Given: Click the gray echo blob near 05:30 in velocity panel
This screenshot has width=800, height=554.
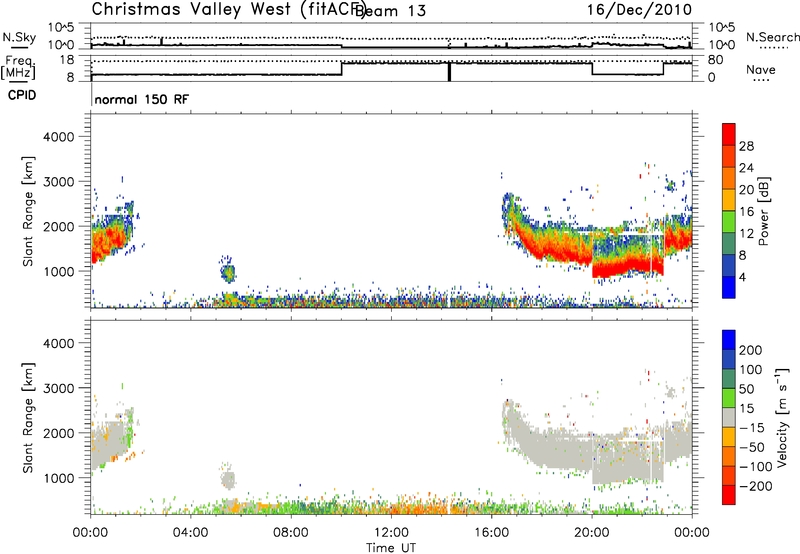Looking at the screenshot, I should pyautogui.click(x=228, y=480).
